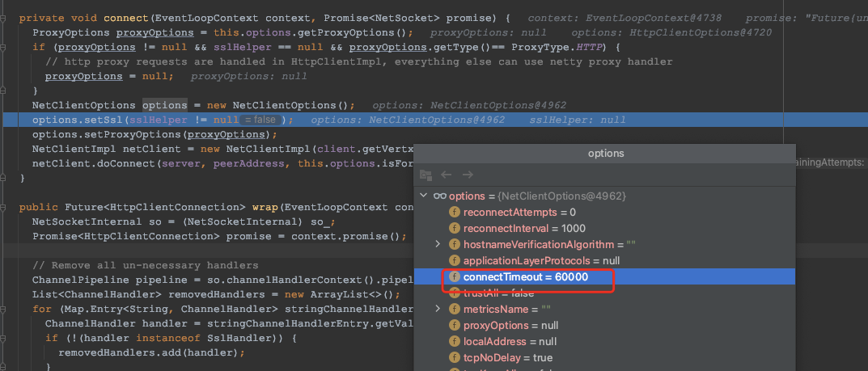The image size is (868, 371).
Task: Click field icon next to applicationLayerProtocols
Action: tap(455, 260)
